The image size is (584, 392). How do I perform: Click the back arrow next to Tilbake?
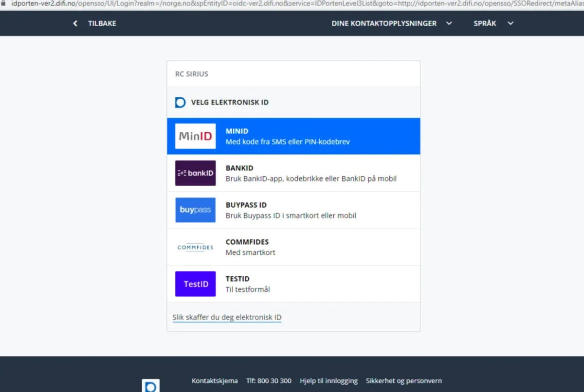(75, 23)
